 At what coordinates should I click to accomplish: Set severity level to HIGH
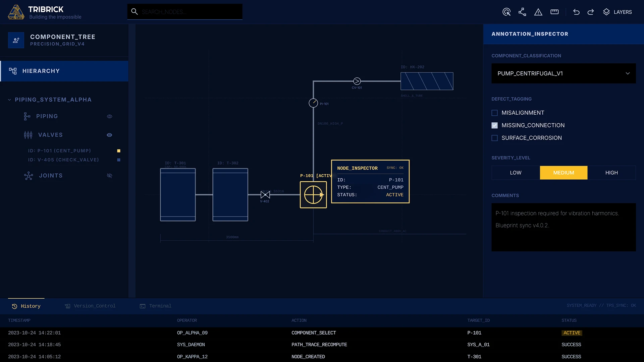611,173
